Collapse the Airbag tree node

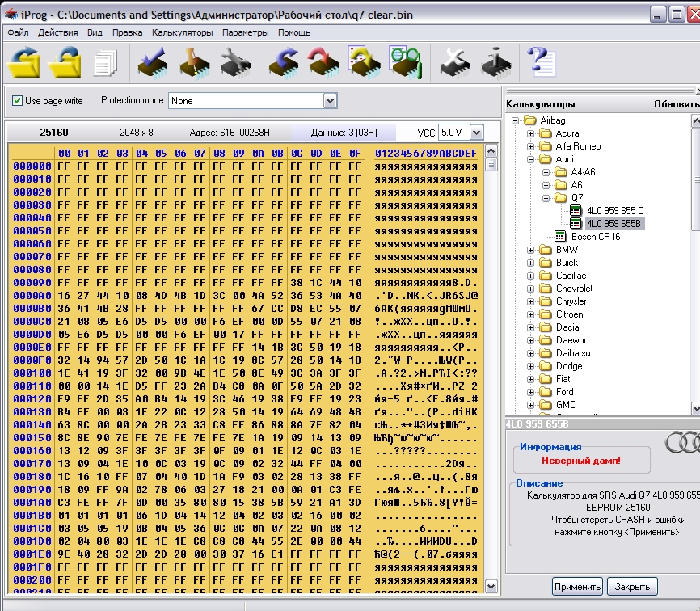click(515, 120)
